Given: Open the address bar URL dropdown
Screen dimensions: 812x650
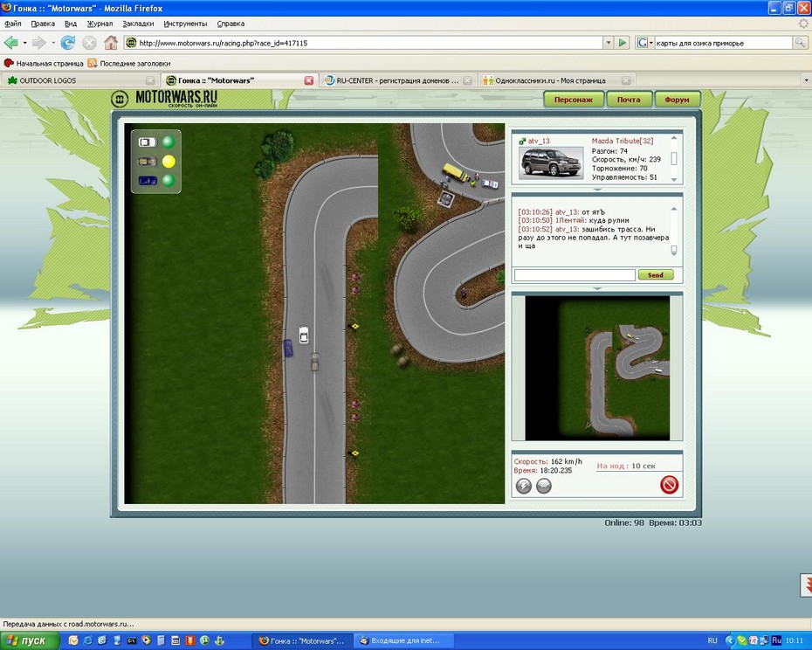Looking at the screenshot, I should click(609, 43).
